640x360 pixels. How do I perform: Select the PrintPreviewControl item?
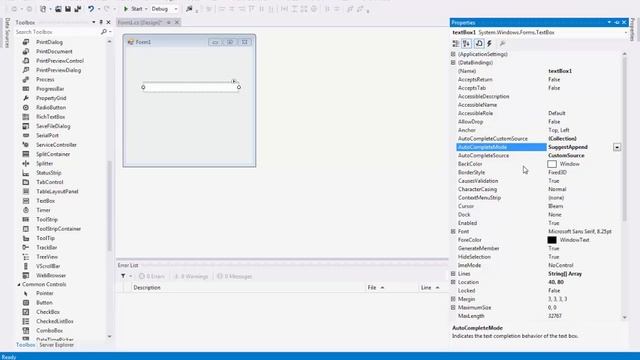tap(60, 61)
